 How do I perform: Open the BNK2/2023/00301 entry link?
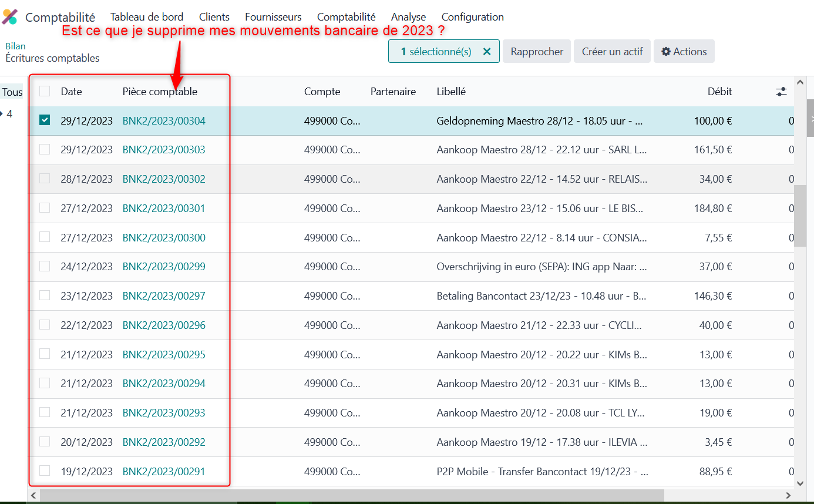(164, 208)
